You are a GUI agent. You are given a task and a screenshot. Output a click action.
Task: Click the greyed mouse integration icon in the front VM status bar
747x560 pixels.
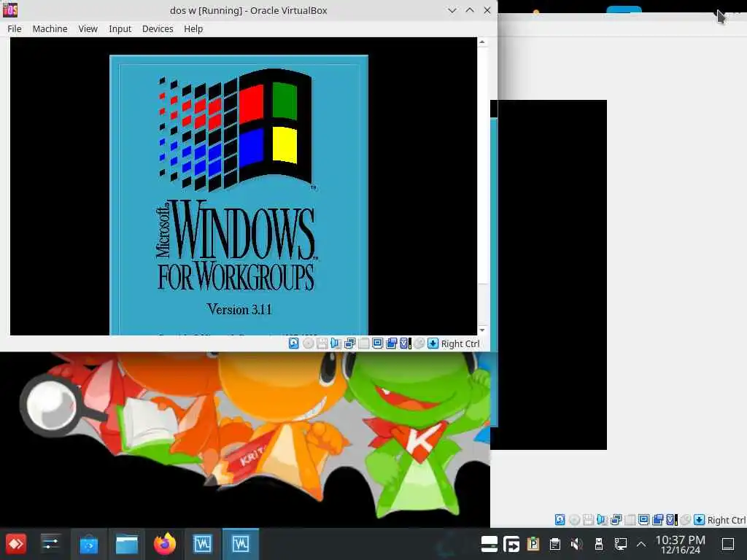419,343
